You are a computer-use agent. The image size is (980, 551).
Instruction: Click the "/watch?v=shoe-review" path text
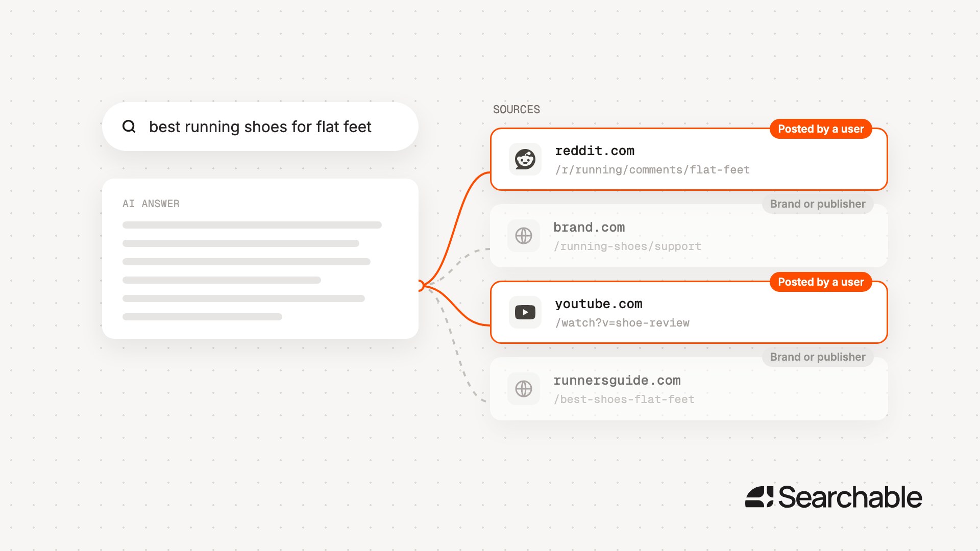tap(622, 323)
